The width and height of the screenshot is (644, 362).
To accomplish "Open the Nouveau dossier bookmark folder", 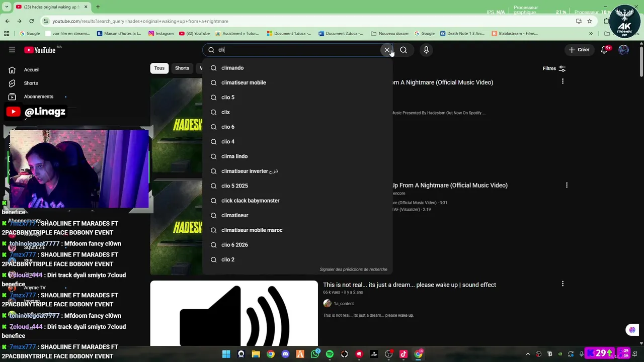I will [390, 34].
